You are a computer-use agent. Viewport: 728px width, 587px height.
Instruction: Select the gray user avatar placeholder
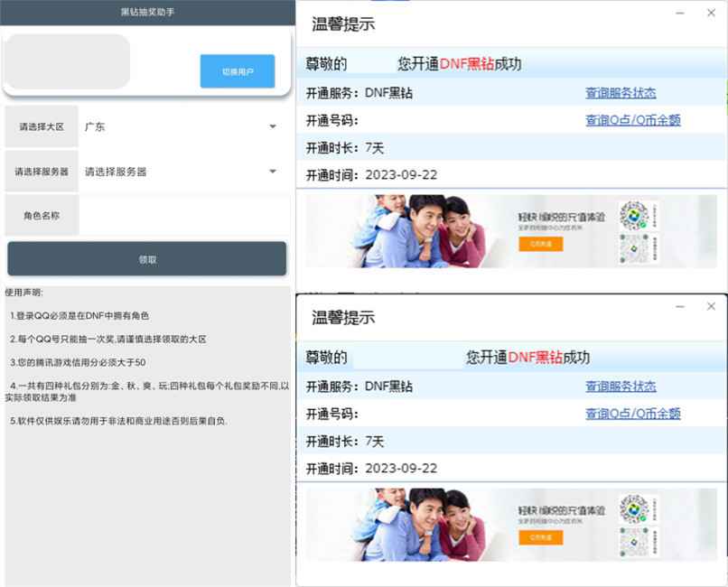click(68, 61)
